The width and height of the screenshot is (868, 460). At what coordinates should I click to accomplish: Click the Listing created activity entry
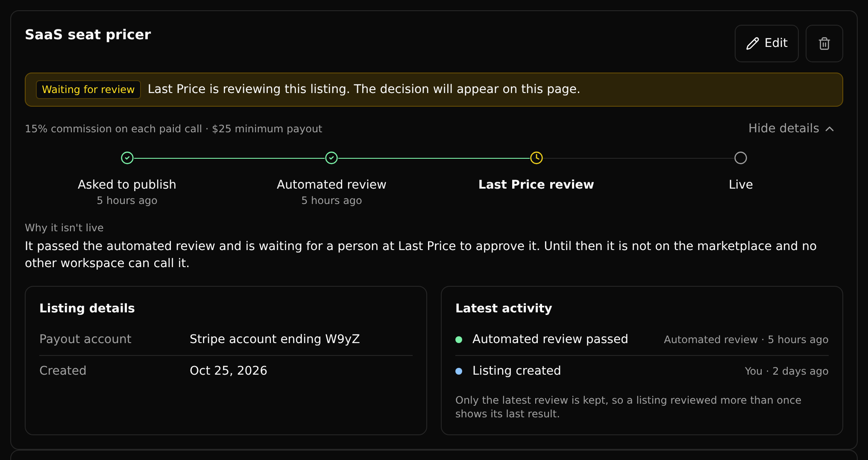point(642,371)
